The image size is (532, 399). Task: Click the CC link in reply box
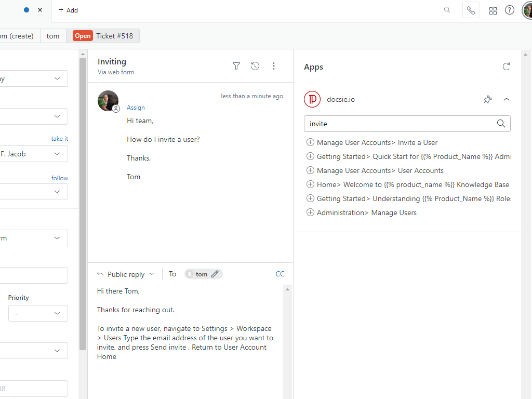(280, 274)
